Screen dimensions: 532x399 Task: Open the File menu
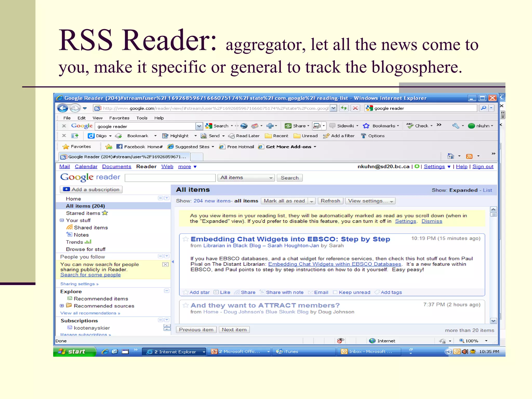point(67,118)
